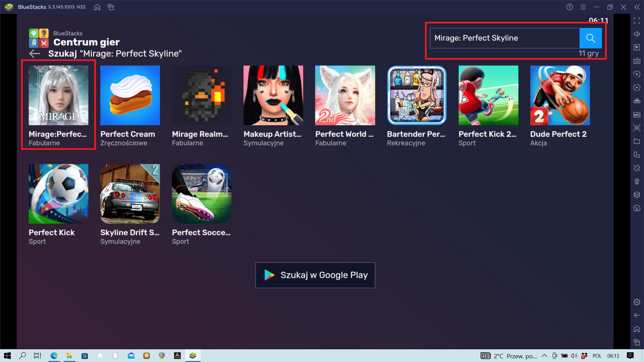Open BlueStacks settings gear icon

[637, 302]
